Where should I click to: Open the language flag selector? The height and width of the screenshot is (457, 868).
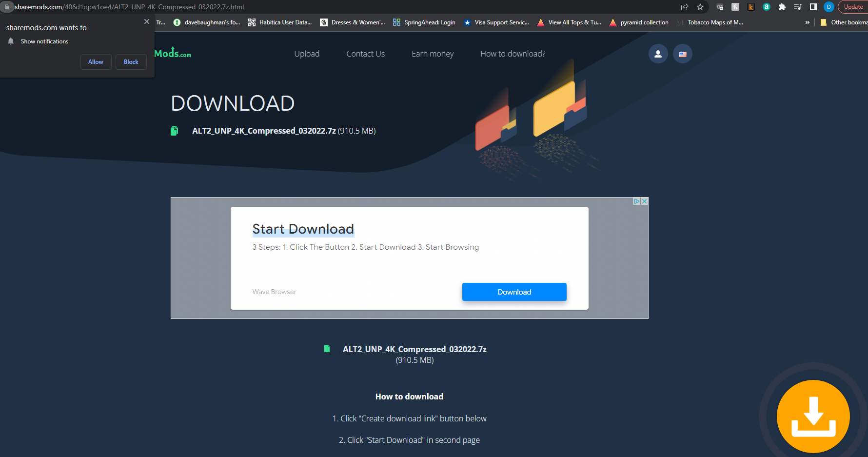(683, 54)
